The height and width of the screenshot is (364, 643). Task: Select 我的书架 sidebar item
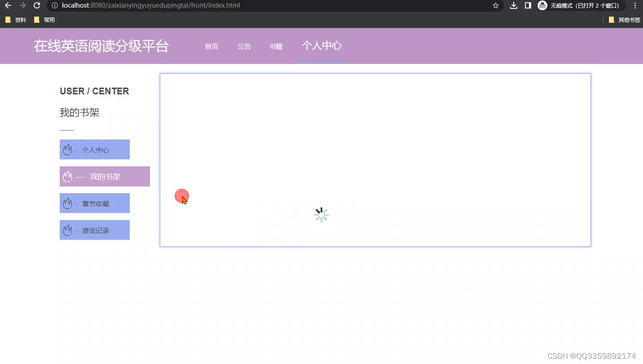click(105, 176)
